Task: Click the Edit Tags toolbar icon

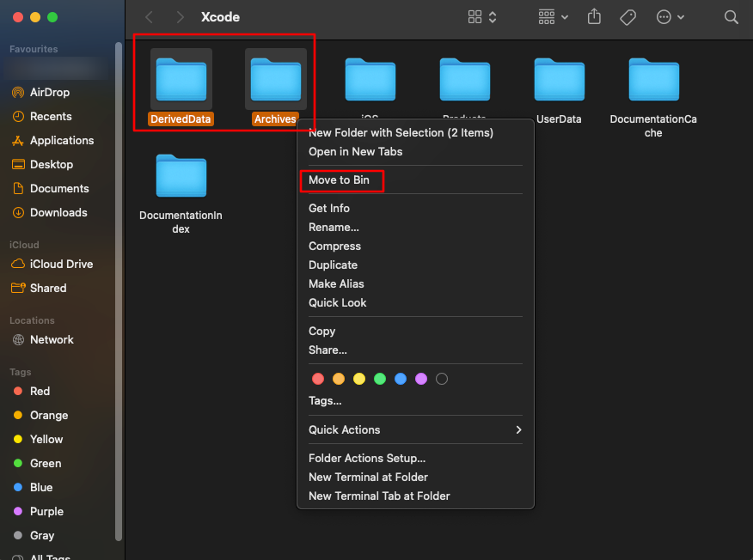Action: [627, 17]
